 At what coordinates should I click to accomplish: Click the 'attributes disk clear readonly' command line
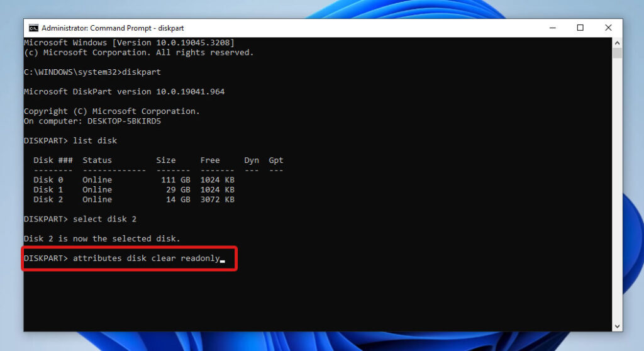pyautogui.click(x=146, y=259)
